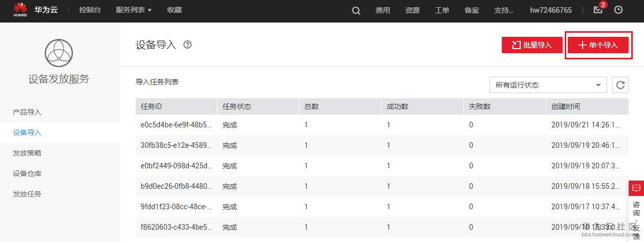Click the 2019/09/18 15:55 timestamp
This screenshot has height=242, width=644.
(587, 186)
